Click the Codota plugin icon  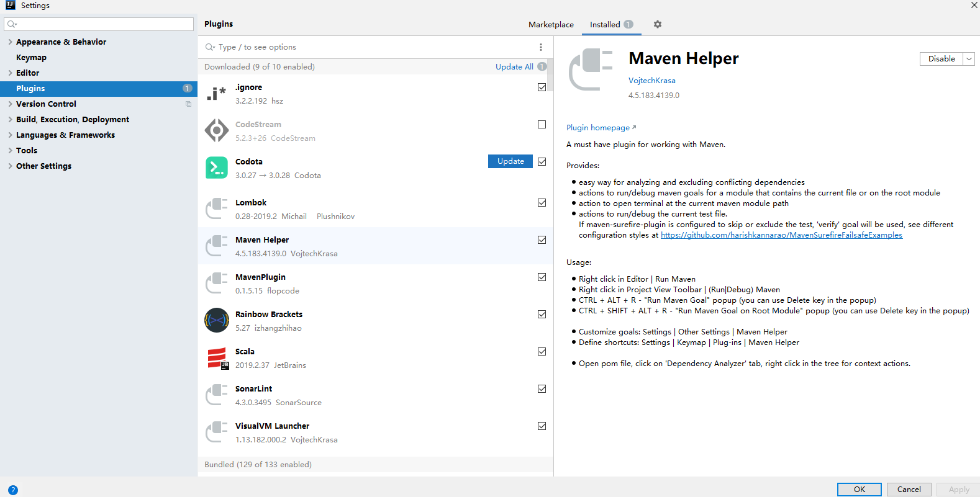coord(216,168)
